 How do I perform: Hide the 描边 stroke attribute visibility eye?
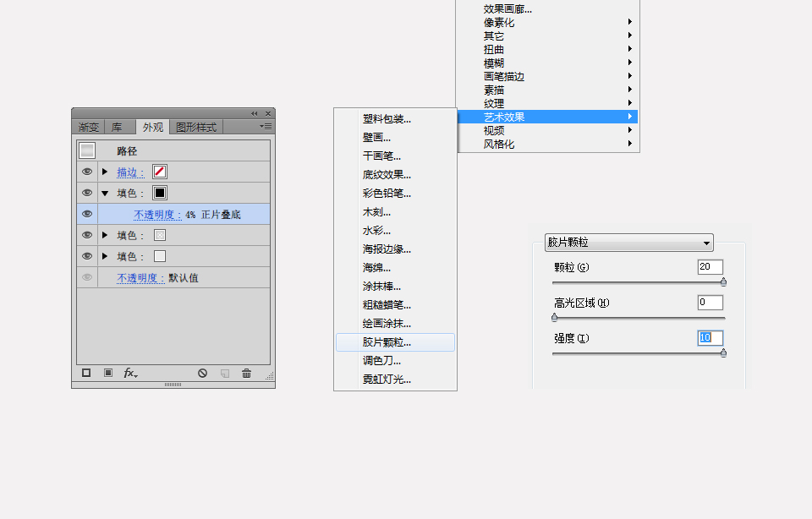click(86, 172)
